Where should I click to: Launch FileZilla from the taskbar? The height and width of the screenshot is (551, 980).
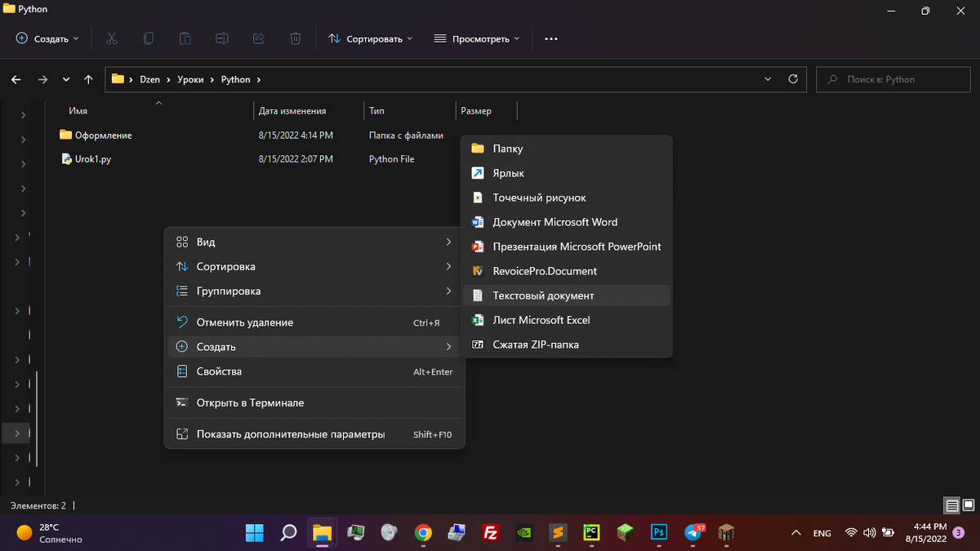tap(491, 533)
